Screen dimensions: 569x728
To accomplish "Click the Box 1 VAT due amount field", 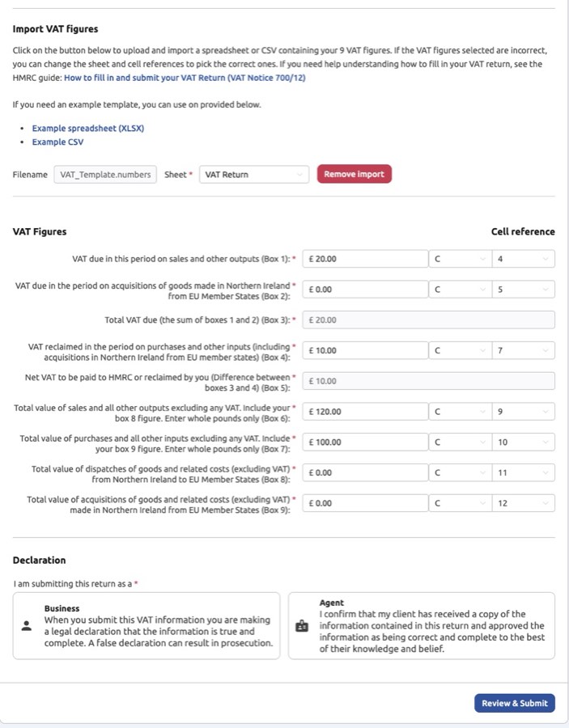I will click(364, 258).
